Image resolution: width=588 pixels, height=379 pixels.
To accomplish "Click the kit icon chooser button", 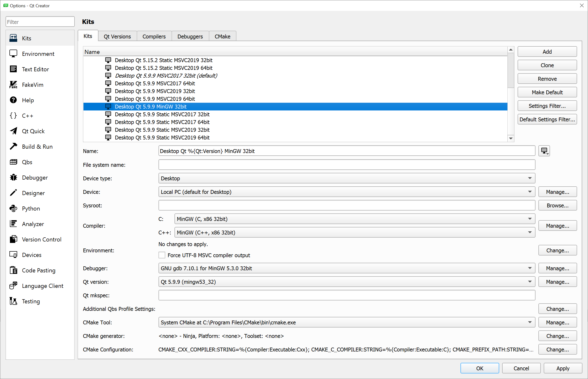I will [x=544, y=151].
